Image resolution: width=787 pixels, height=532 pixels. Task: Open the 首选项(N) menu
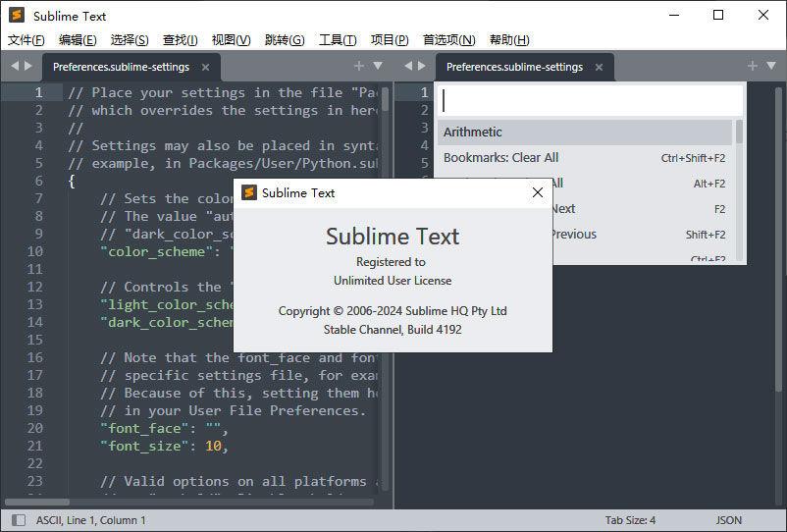tap(448, 39)
